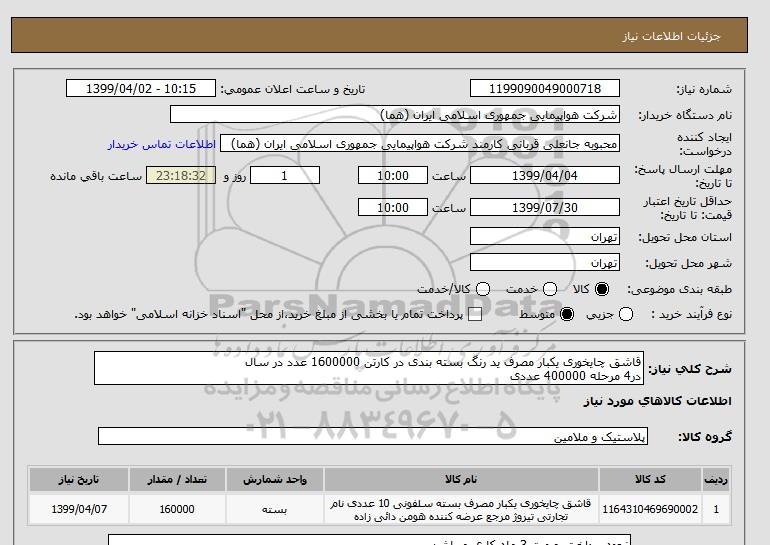
Task: Click the announcement date field 1399/04/02 - 10:15
Action: [x=141, y=88]
